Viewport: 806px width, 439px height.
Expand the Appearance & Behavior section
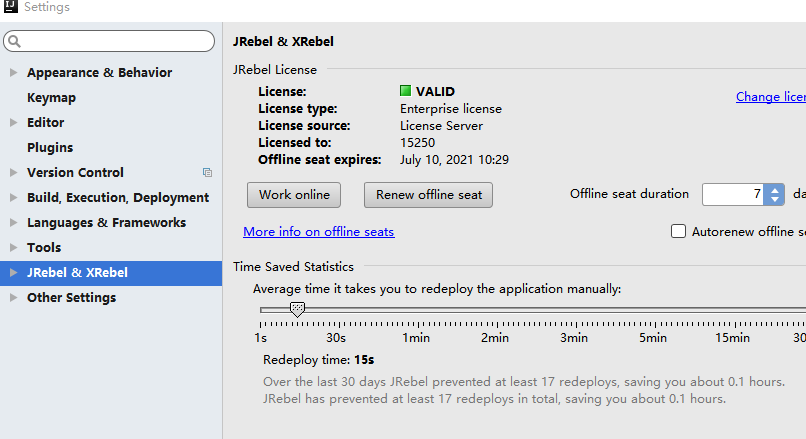(13, 73)
